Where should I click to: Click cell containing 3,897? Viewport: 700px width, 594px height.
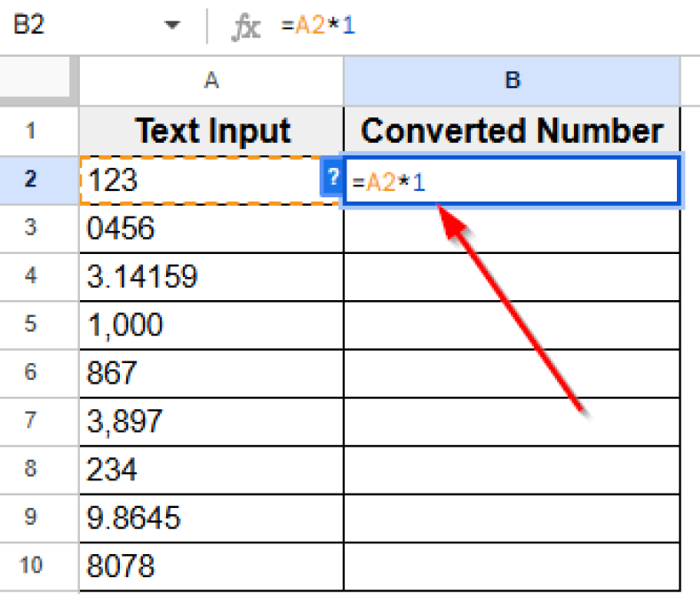[211, 421]
